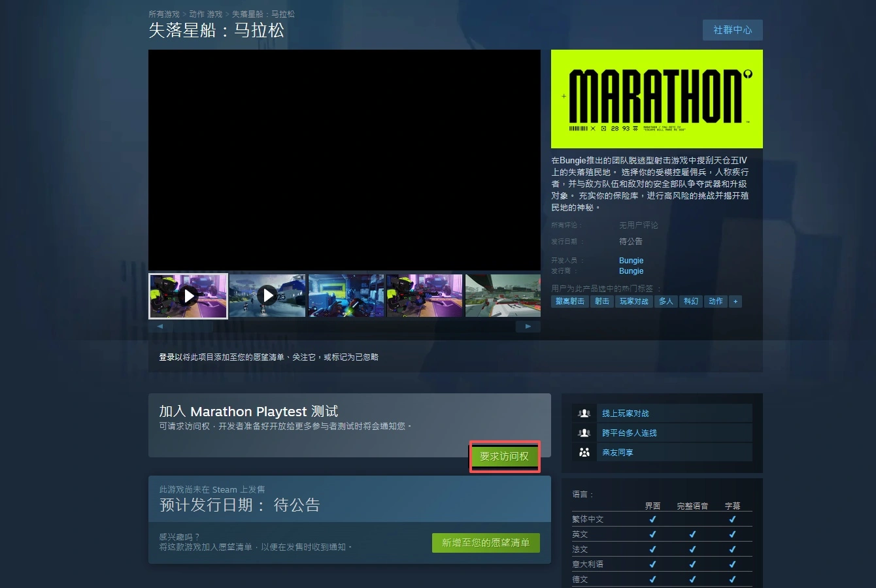Go to 所有游戏 in the breadcrumb
The width and height of the screenshot is (876, 588).
click(163, 14)
